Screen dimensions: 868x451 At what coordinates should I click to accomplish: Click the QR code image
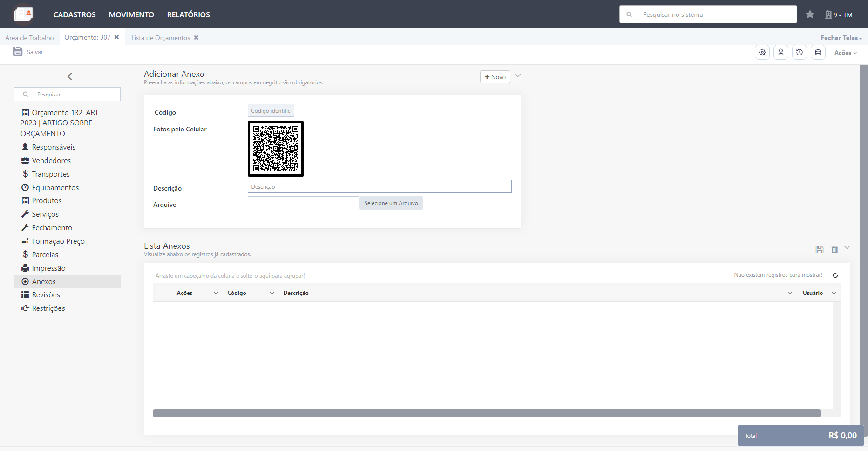276,149
